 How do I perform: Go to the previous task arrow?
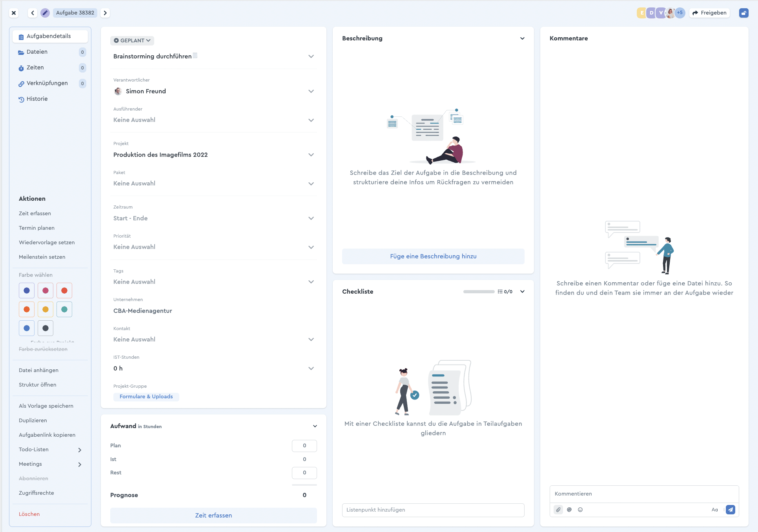click(x=33, y=13)
